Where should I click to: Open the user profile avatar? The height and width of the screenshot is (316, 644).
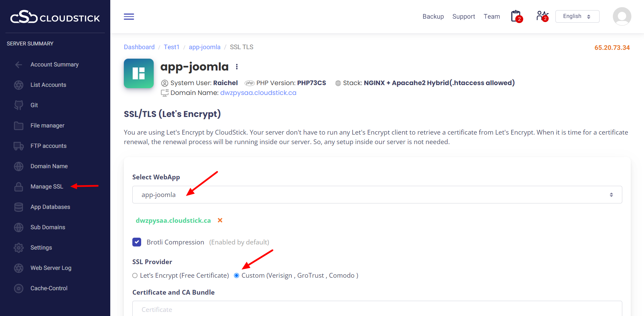[x=622, y=17]
